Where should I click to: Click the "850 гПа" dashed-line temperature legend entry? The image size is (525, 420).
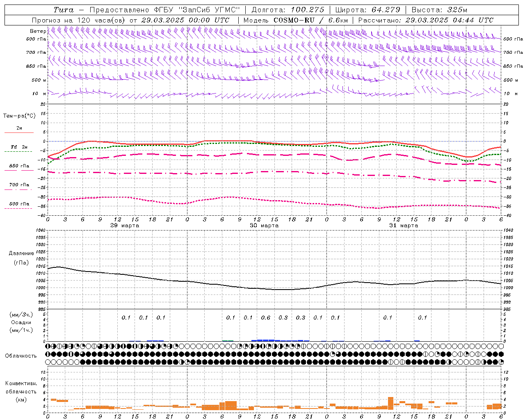[x=19, y=167]
